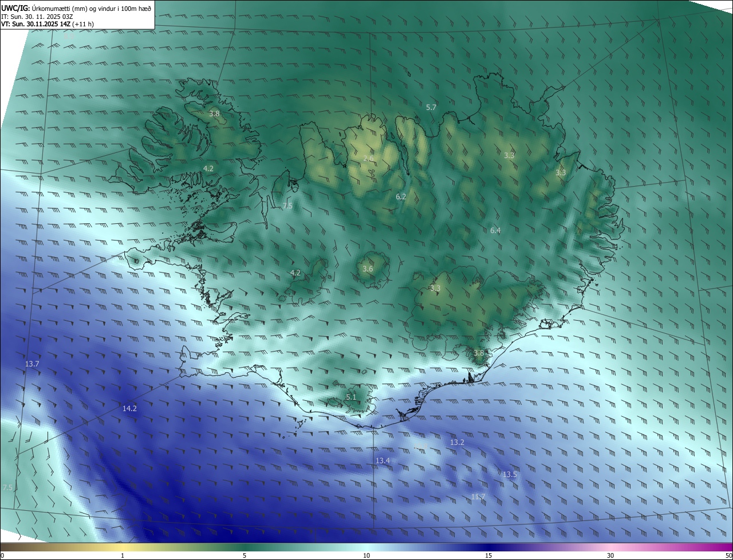733x560 pixels.
Task: Click the 5.1 value label on the map
Action: pos(351,397)
